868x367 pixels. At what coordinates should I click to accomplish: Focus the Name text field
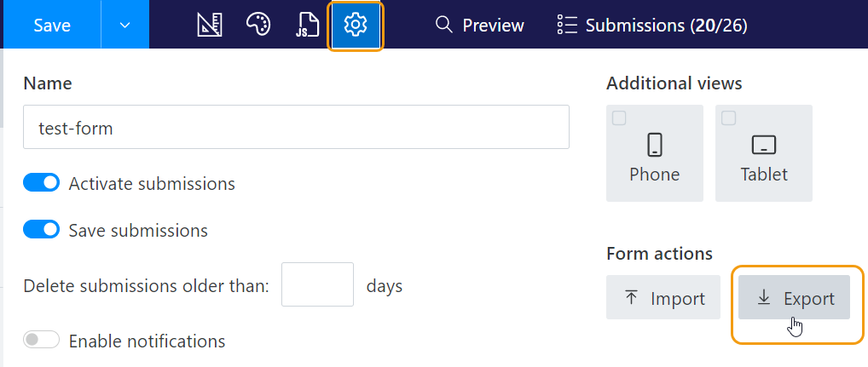(x=296, y=128)
